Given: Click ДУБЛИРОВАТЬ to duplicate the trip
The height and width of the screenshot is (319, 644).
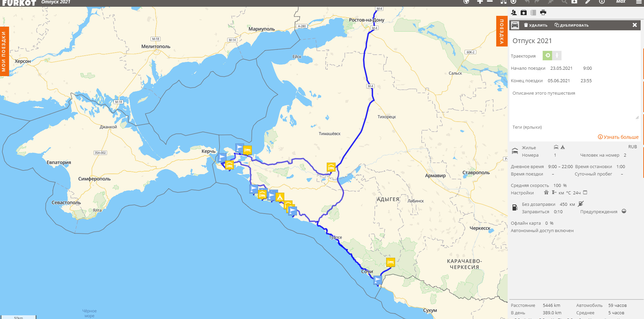Looking at the screenshot, I should [x=572, y=25].
